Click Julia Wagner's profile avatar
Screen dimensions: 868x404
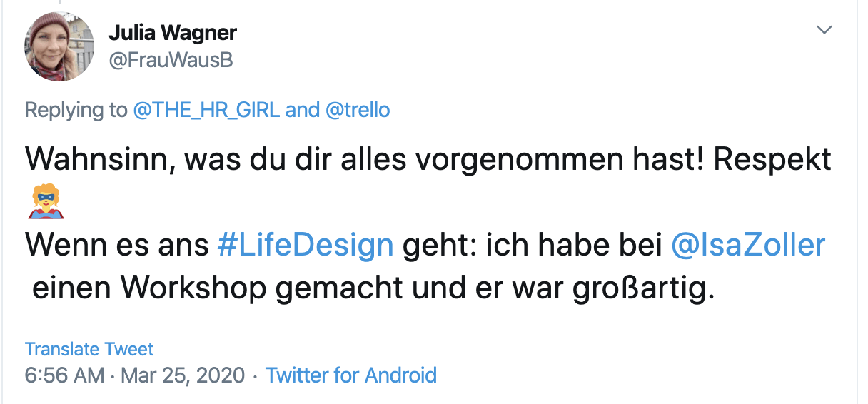[60, 46]
